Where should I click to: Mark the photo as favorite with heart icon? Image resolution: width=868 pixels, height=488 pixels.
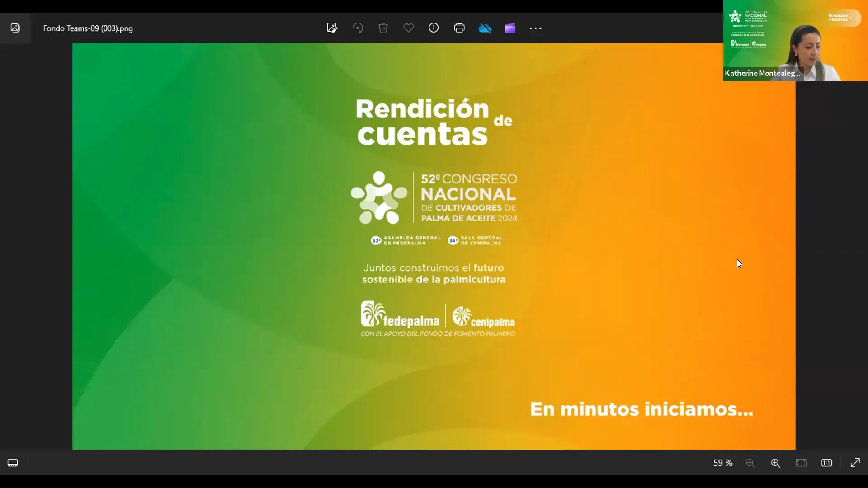(x=408, y=28)
